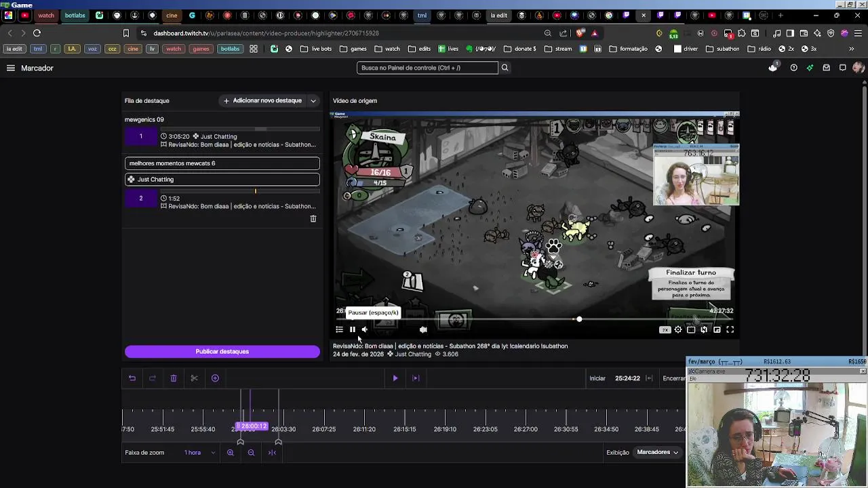
Task: Switch to the cine browser tab
Action: [x=172, y=16]
